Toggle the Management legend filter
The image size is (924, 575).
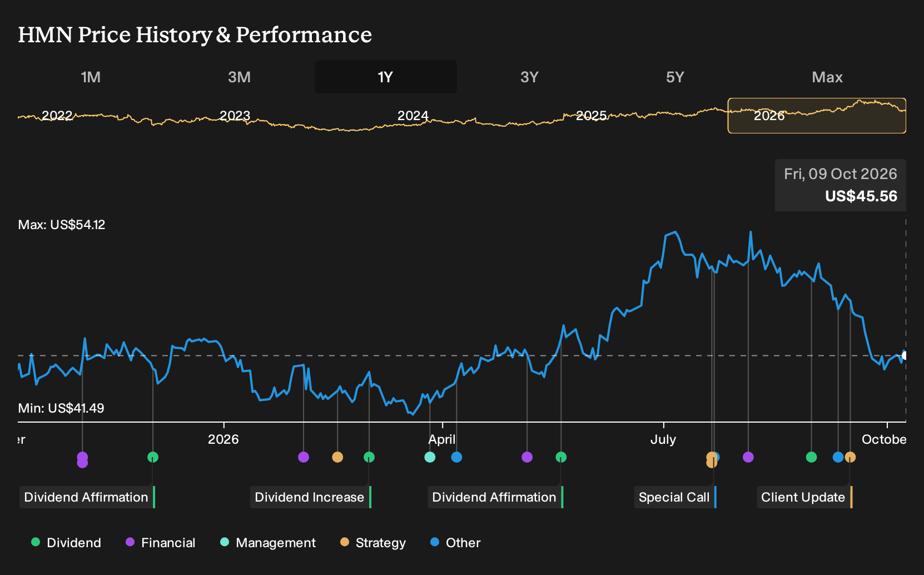(x=268, y=543)
